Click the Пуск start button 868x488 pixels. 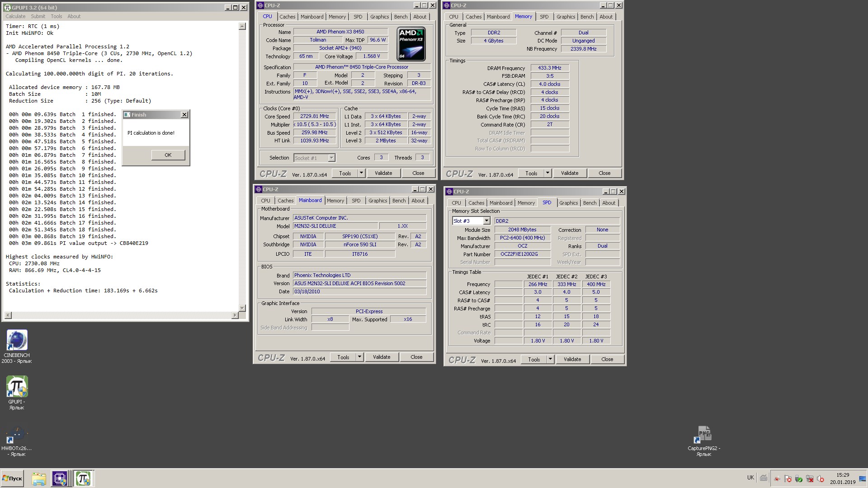pos(12,479)
